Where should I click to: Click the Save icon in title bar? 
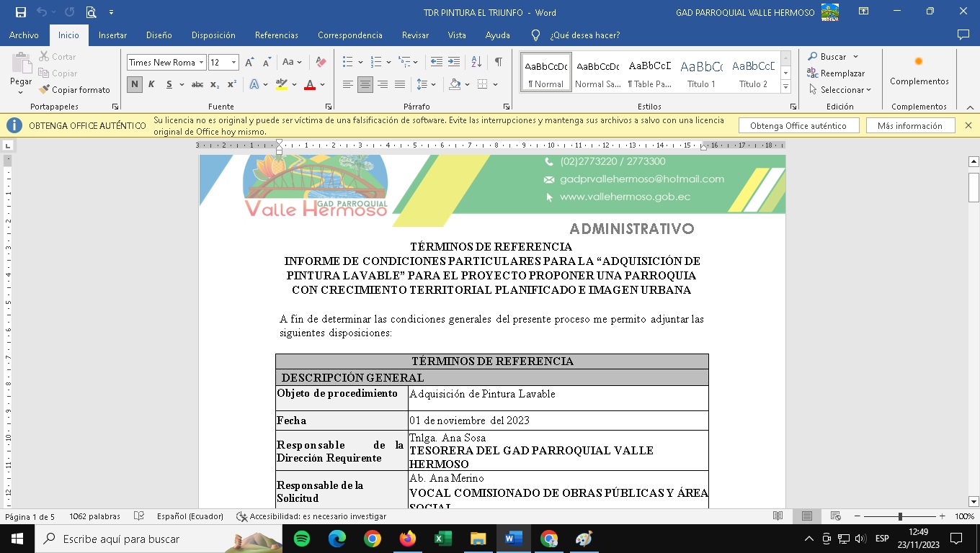pos(21,12)
